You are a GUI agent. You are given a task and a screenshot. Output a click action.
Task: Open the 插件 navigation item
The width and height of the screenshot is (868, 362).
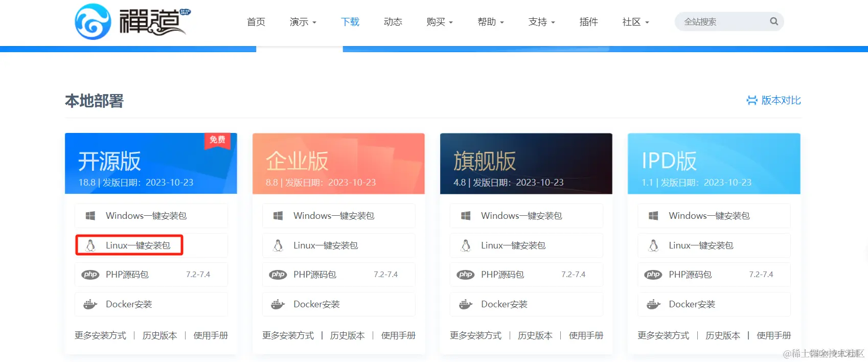589,22
